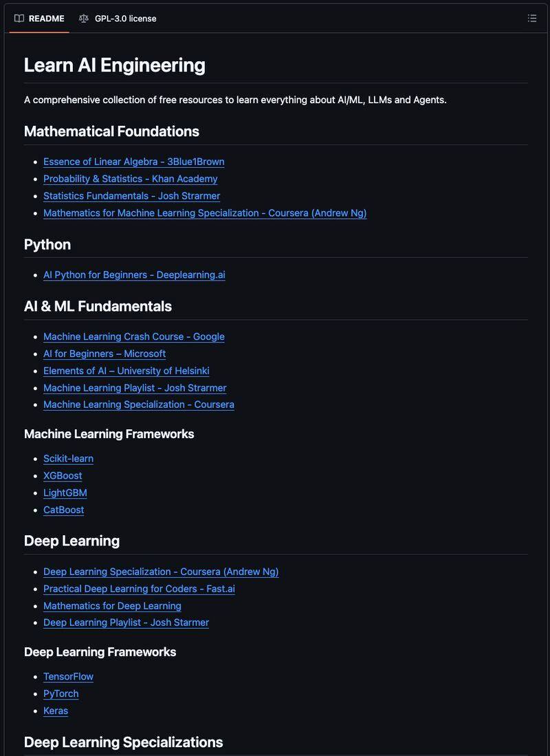Open the XGBoost link

pyautogui.click(x=63, y=475)
